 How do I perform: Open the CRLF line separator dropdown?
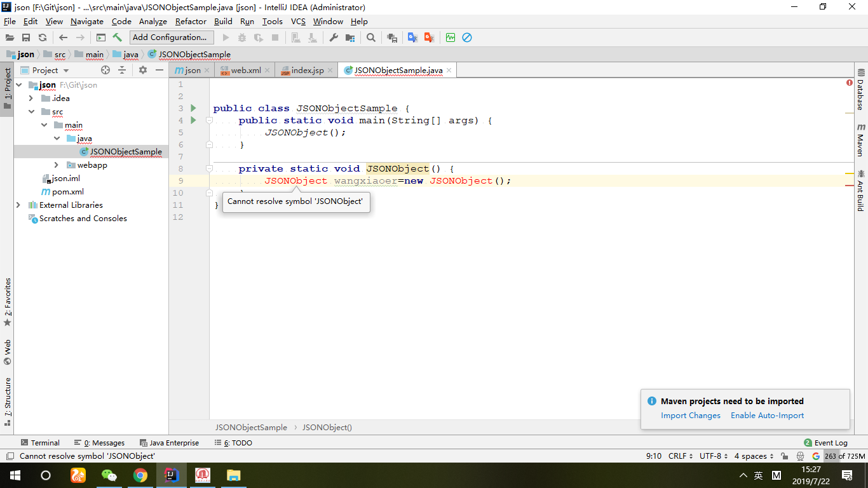(x=679, y=456)
